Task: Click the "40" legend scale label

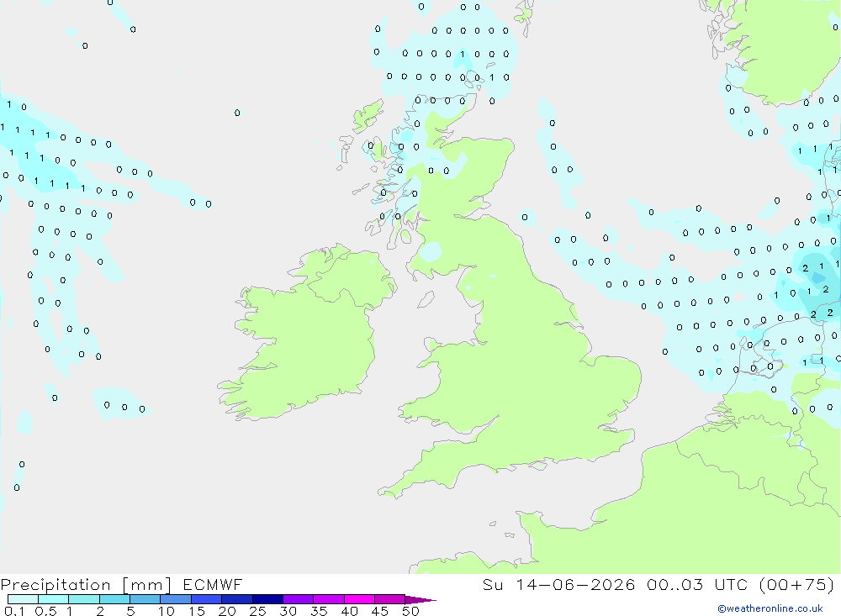Action: pyautogui.click(x=349, y=611)
